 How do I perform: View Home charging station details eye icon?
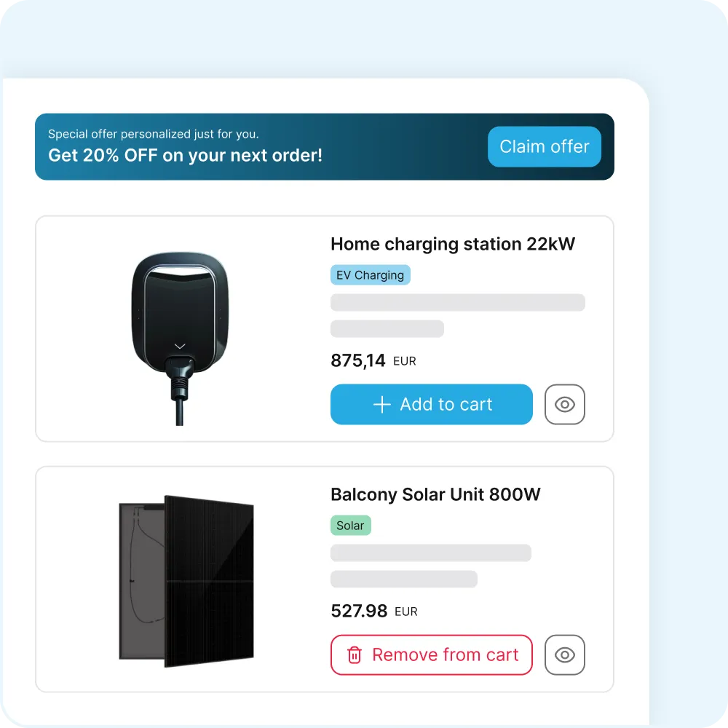[564, 404]
